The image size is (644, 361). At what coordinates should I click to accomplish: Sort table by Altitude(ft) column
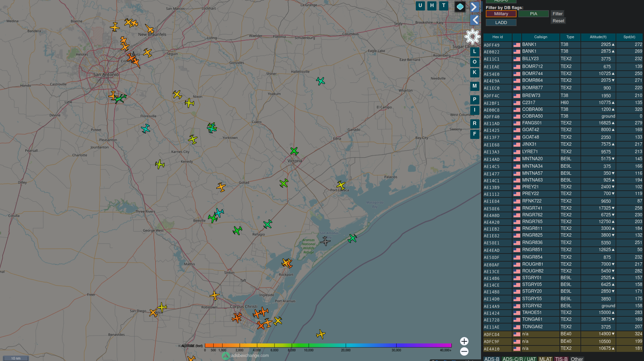(598, 37)
